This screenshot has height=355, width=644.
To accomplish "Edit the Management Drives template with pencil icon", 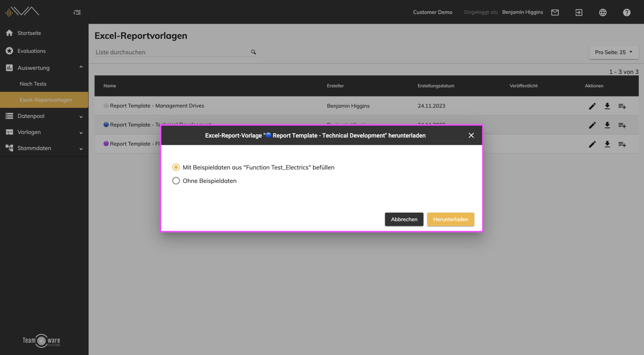I will pyautogui.click(x=592, y=106).
